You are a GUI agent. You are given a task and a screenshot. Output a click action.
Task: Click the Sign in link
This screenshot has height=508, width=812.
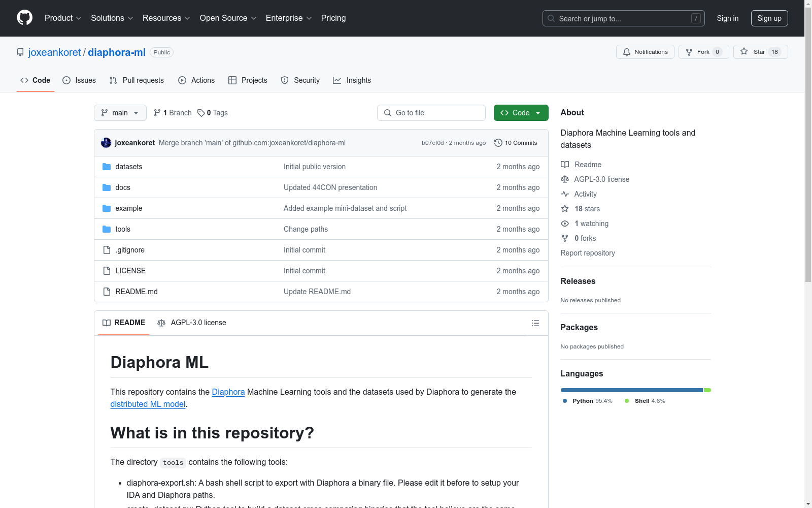pyautogui.click(x=728, y=18)
